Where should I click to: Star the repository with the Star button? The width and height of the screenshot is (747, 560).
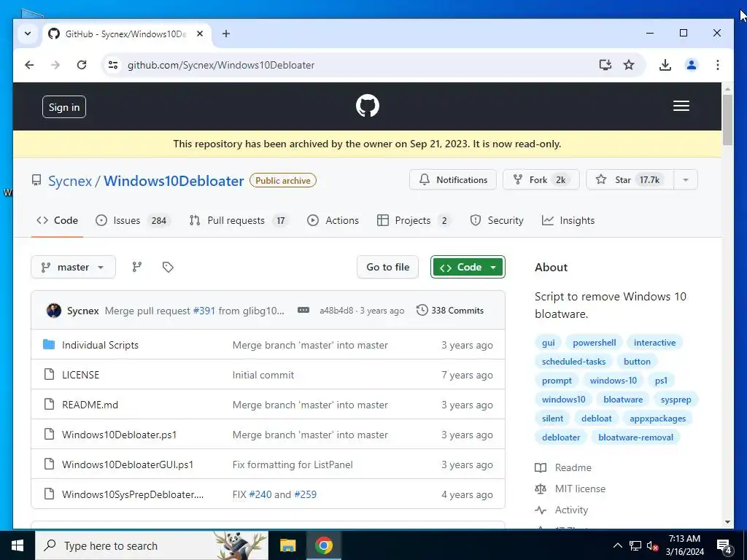(630, 180)
